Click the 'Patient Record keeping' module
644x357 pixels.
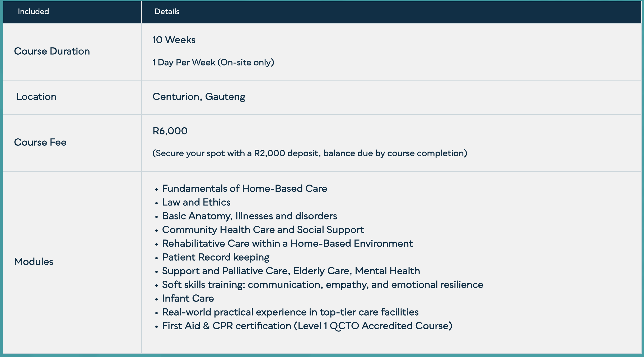click(216, 257)
